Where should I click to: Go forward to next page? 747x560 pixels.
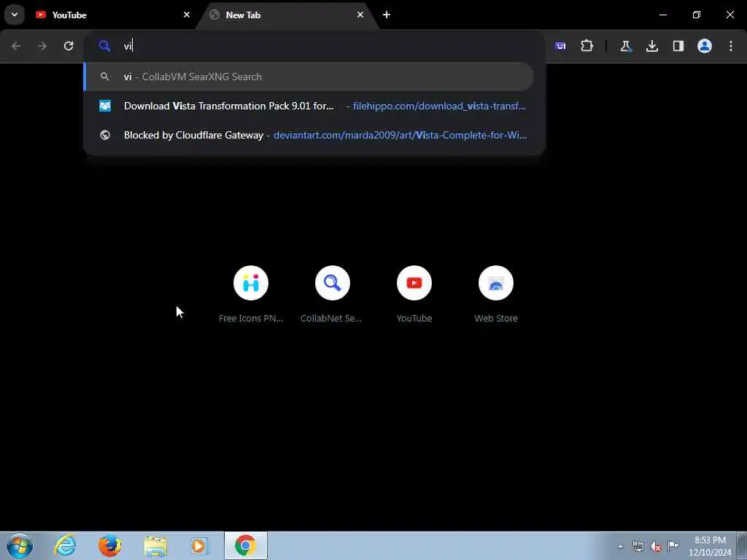(x=42, y=46)
